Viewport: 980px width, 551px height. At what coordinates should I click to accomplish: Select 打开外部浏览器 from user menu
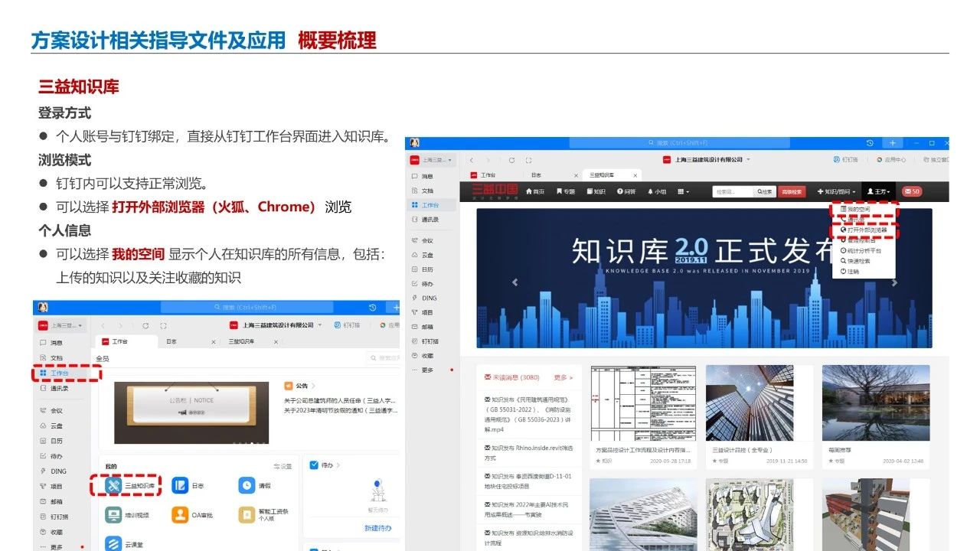864,230
